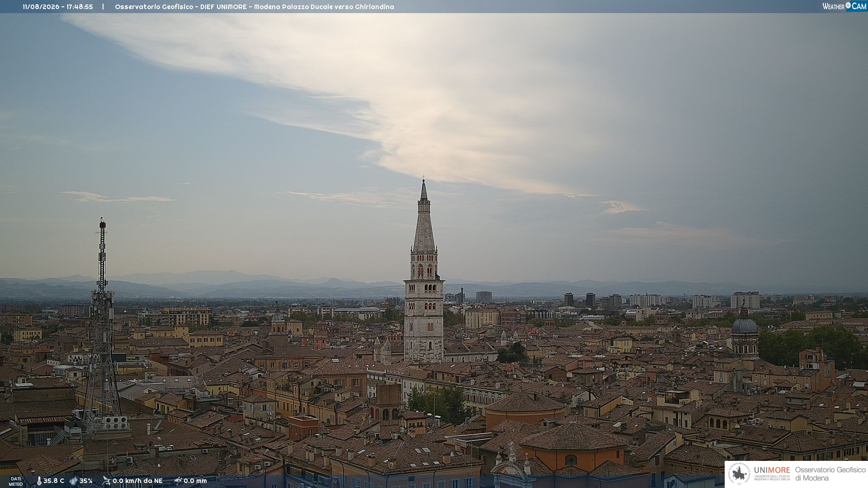This screenshot has height=488, width=868.
Task: Click the Osservatorio Geofisico di Modena label
Action: (x=830, y=474)
